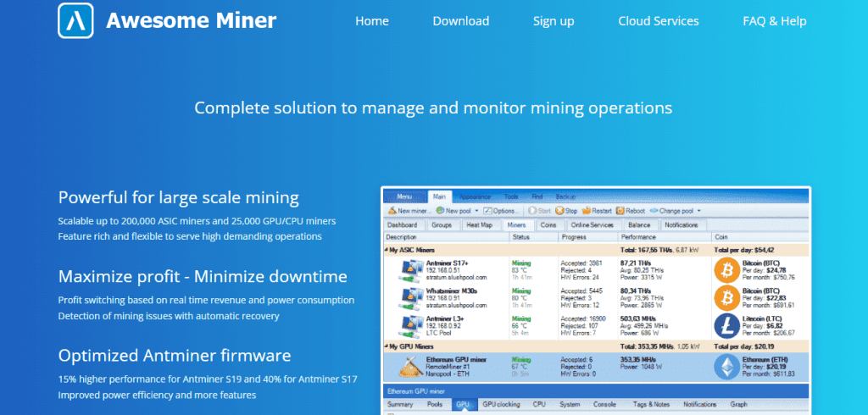Collapse the My ASIC Miners group
868x415 pixels.
pyautogui.click(x=386, y=252)
